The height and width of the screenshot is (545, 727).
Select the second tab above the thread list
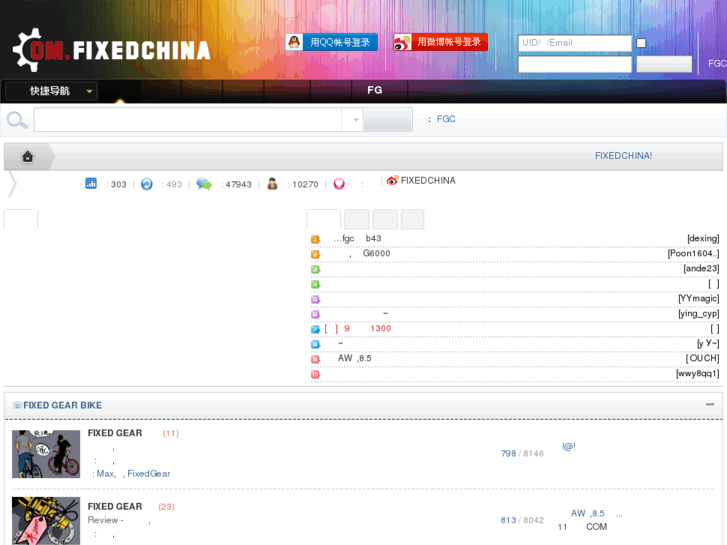pos(357,219)
